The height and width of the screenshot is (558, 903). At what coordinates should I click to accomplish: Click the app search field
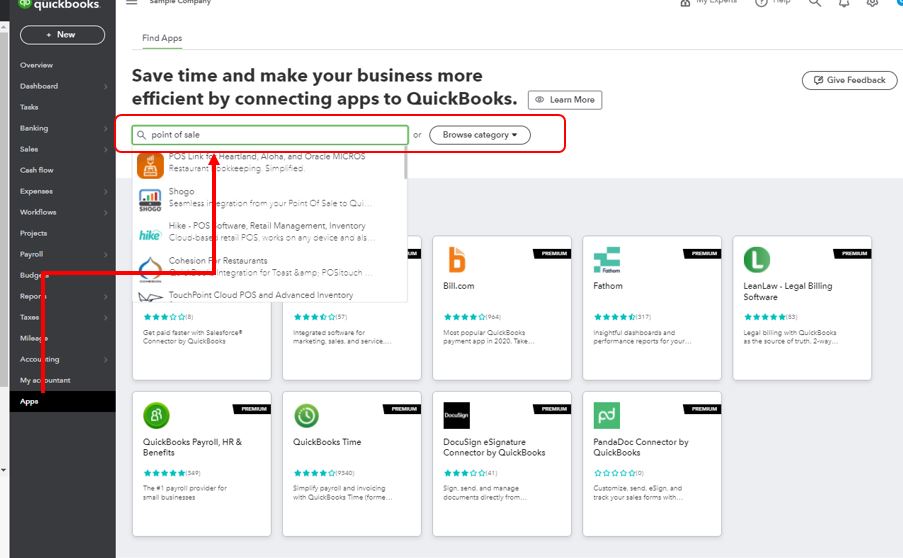click(275, 134)
